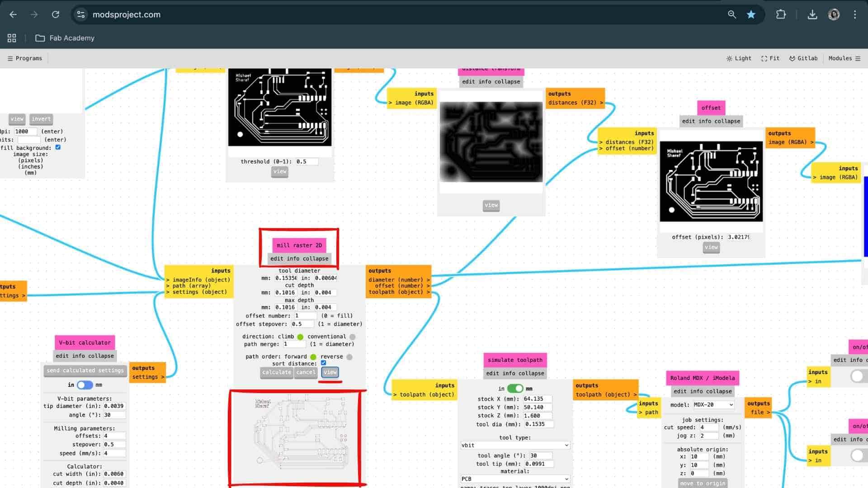Open the Programs menu
Viewport: 868px width, 488px height.
click(25, 58)
